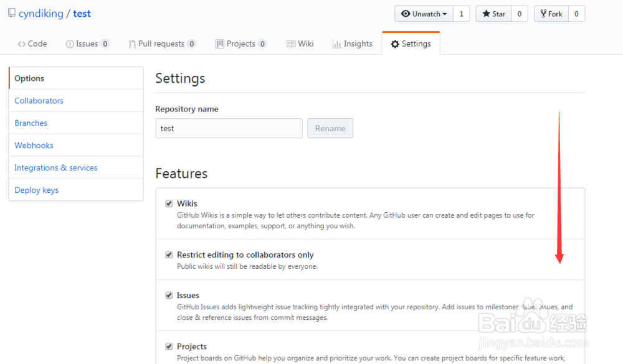
Task: Click the star icon on Star button
Action: 487,14
